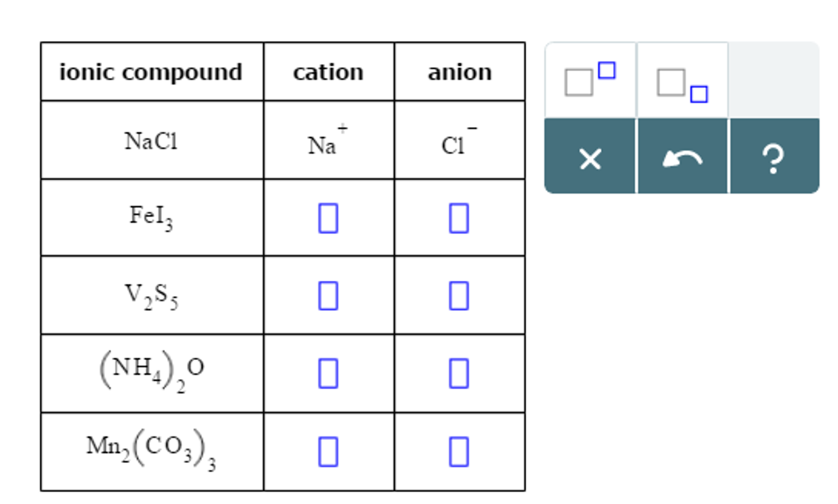
Task: Click the cation input box for FeI3
Action: (x=328, y=218)
